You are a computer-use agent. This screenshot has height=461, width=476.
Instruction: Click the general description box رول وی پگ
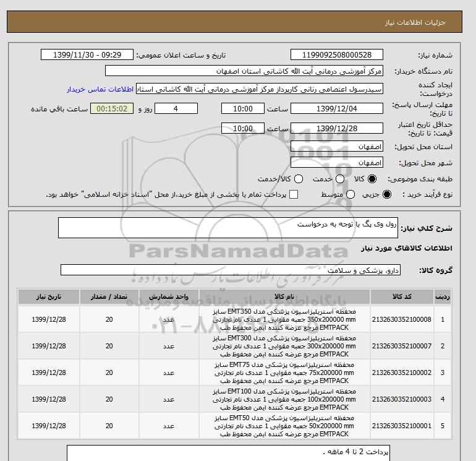click(x=228, y=228)
